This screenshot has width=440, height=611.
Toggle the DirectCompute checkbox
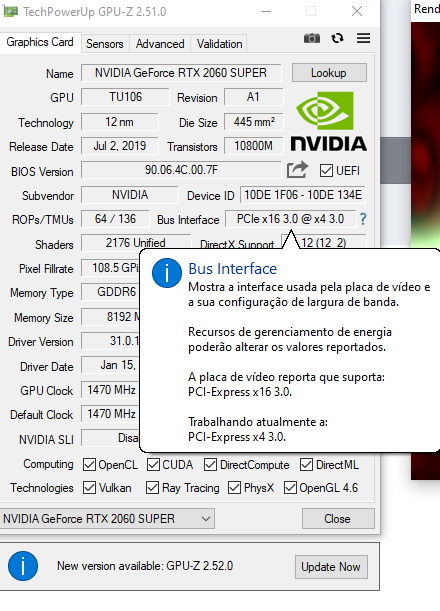[x=210, y=464]
